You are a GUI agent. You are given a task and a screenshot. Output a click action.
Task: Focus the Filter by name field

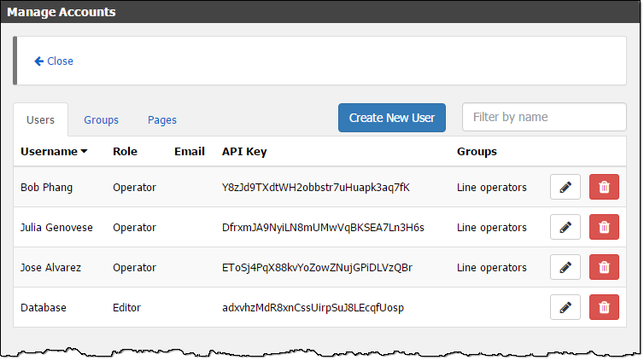coord(544,117)
